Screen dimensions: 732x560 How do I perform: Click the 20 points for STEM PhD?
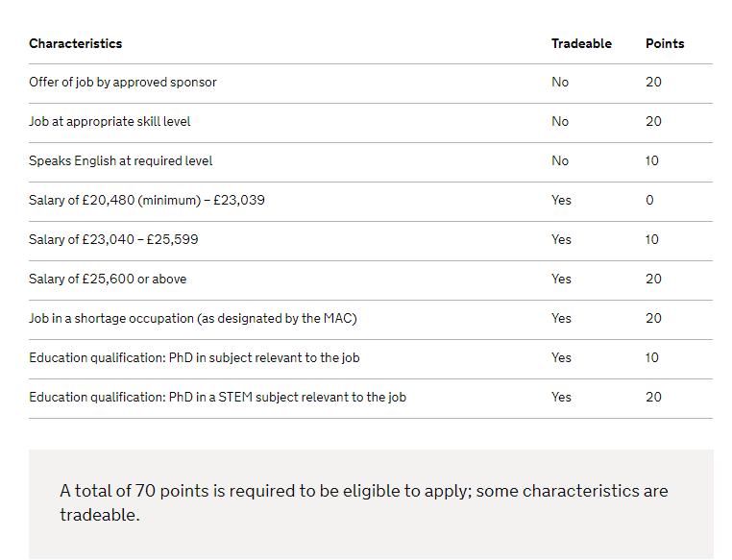[653, 398]
